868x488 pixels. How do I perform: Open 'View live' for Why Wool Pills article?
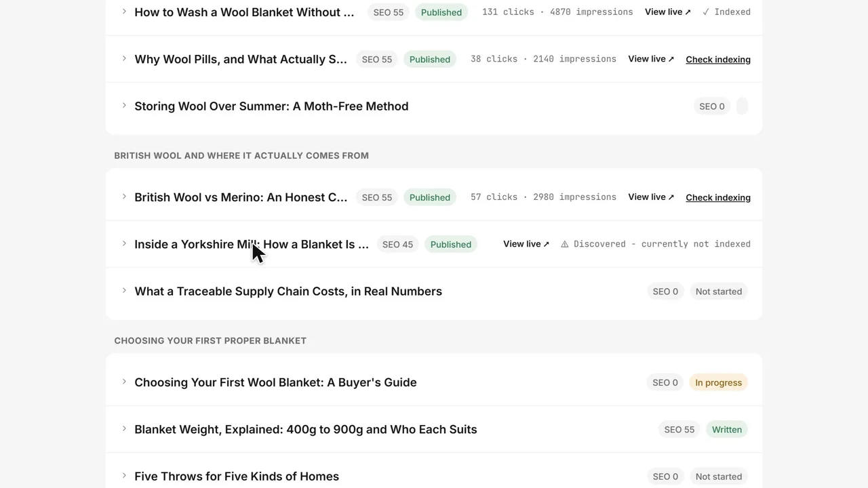tap(651, 59)
